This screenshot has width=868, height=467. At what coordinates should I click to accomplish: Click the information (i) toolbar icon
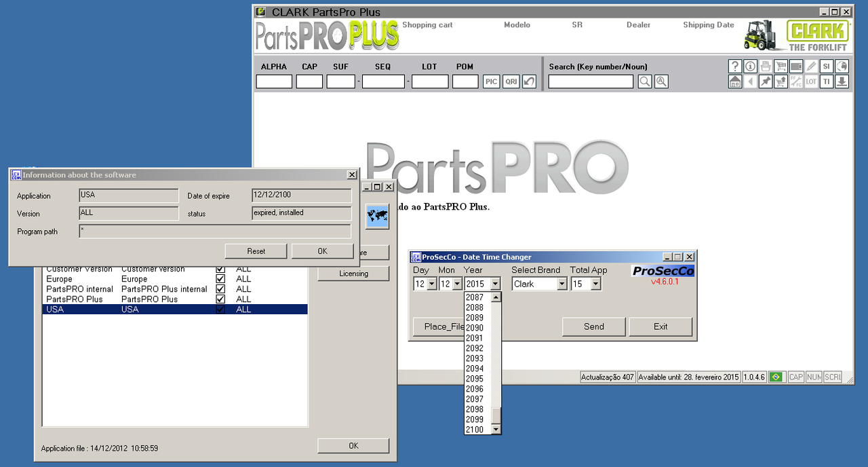coord(750,67)
